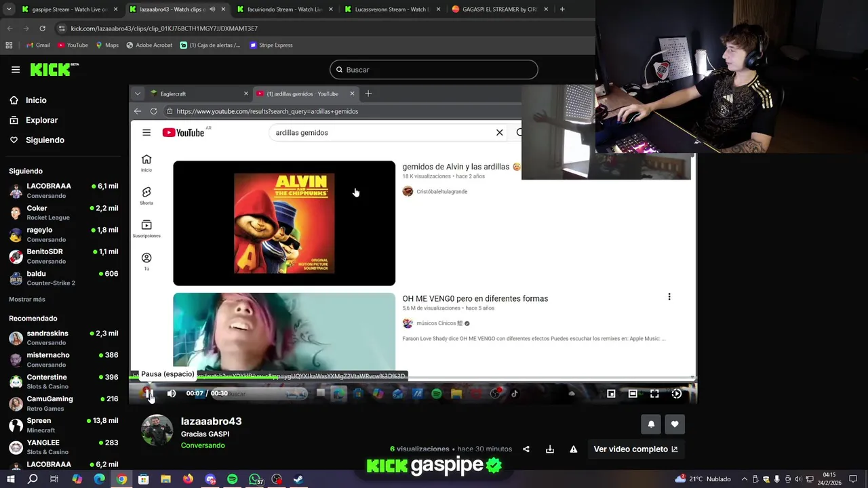Open Microsoft Store from the Windows taskbar

coord(143,479)
